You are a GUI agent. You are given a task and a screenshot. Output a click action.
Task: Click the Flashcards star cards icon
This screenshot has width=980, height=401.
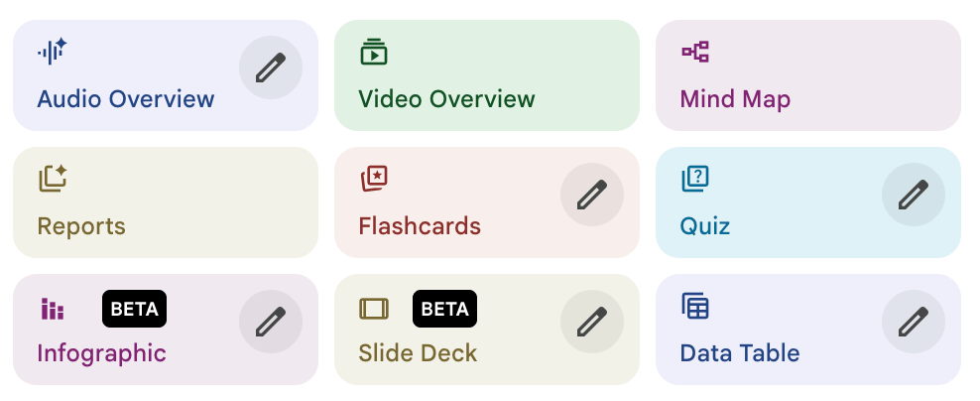click(x=374, y=179)
